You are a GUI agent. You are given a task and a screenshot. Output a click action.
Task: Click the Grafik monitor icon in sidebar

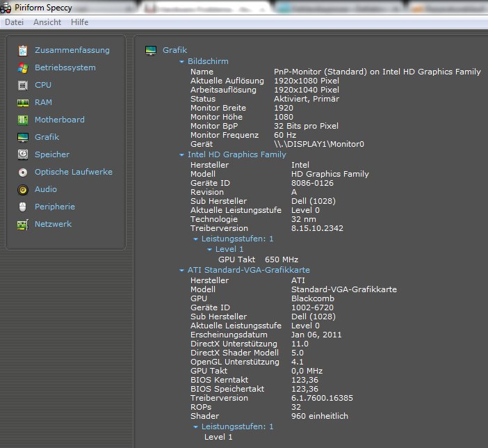pos(23,137)
